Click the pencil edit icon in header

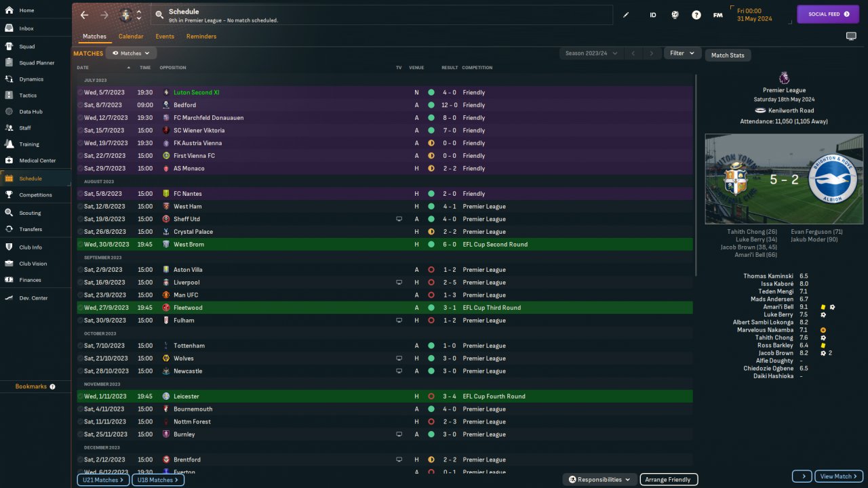[x=626, y=15]
